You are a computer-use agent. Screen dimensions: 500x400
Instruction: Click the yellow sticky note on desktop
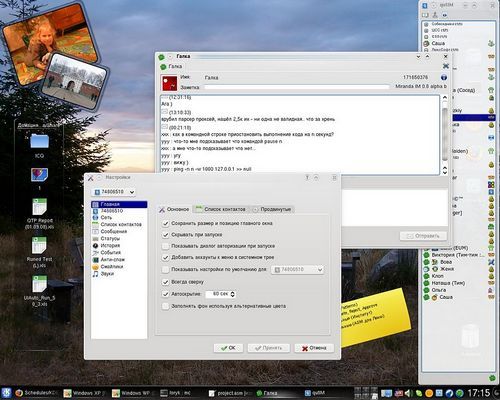(x=375, y=317)
